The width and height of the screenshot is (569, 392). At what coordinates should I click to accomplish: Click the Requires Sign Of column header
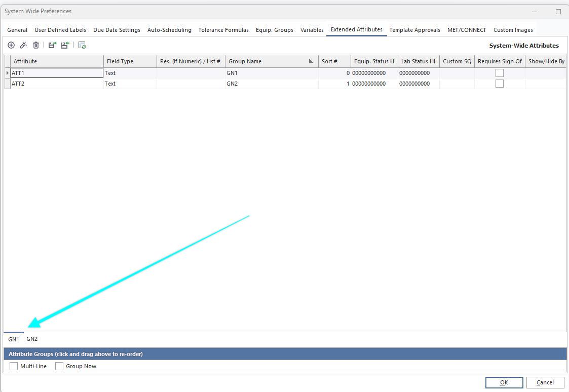[500, 61]
